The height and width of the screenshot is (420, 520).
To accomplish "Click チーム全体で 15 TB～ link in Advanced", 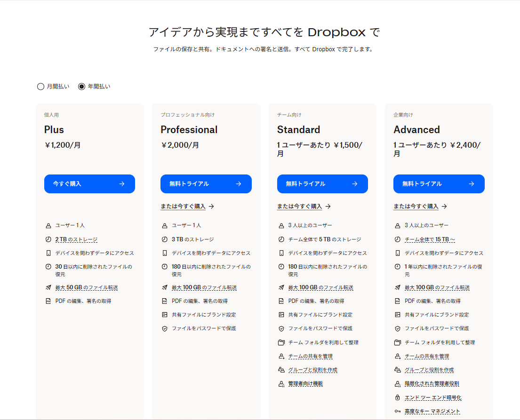I will coord(430,239).
